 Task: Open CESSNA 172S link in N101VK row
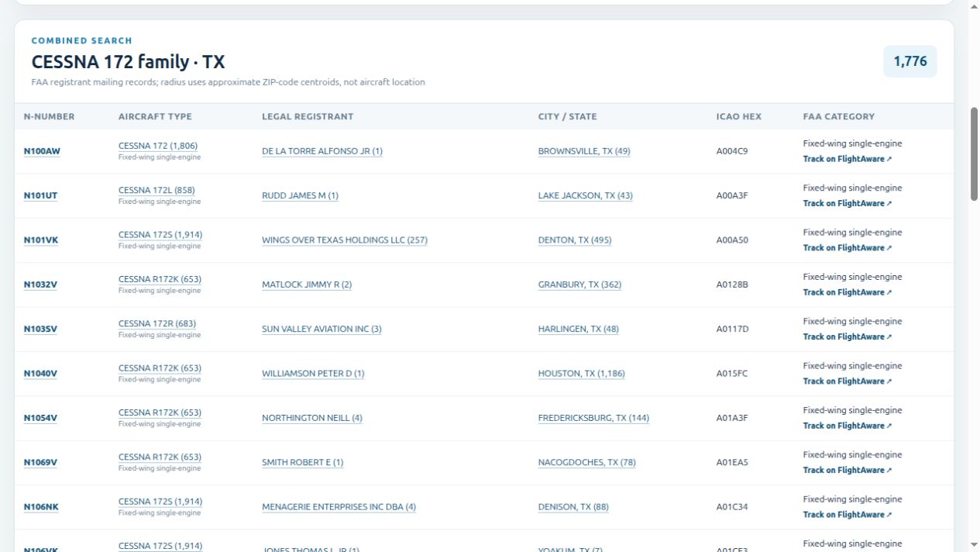pyautogui.click(x=160, y=235)
